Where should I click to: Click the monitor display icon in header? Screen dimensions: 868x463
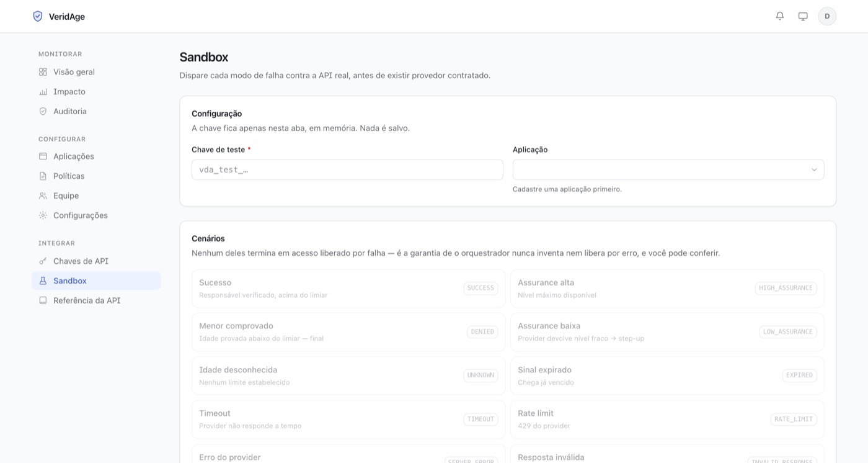(803, 16)
